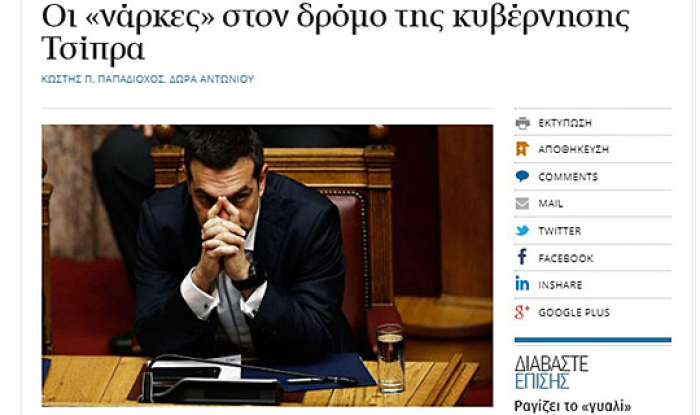Open the Ραγίζει το «γυαλί» related article
This screenshot has height=415, width=700.
[x=573, y=407]
